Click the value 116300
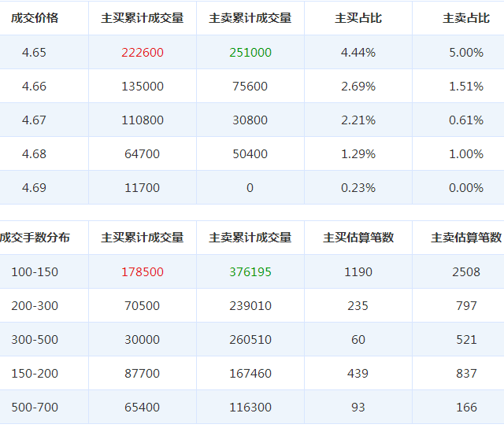504x428 pixels. point(250,408)
